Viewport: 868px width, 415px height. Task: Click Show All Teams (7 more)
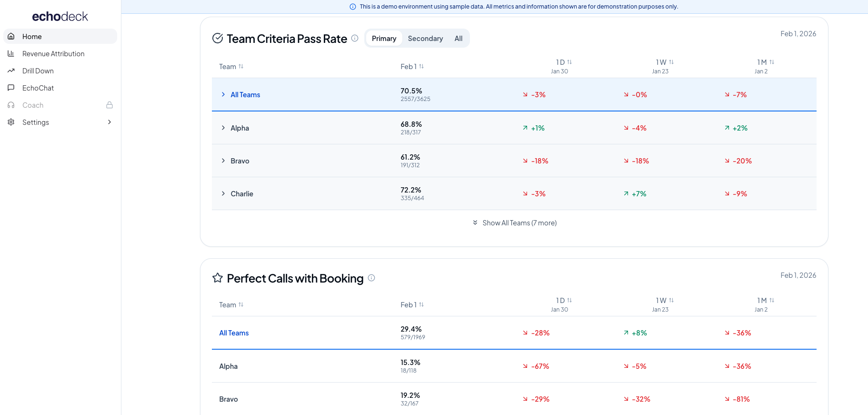point(514,223)
